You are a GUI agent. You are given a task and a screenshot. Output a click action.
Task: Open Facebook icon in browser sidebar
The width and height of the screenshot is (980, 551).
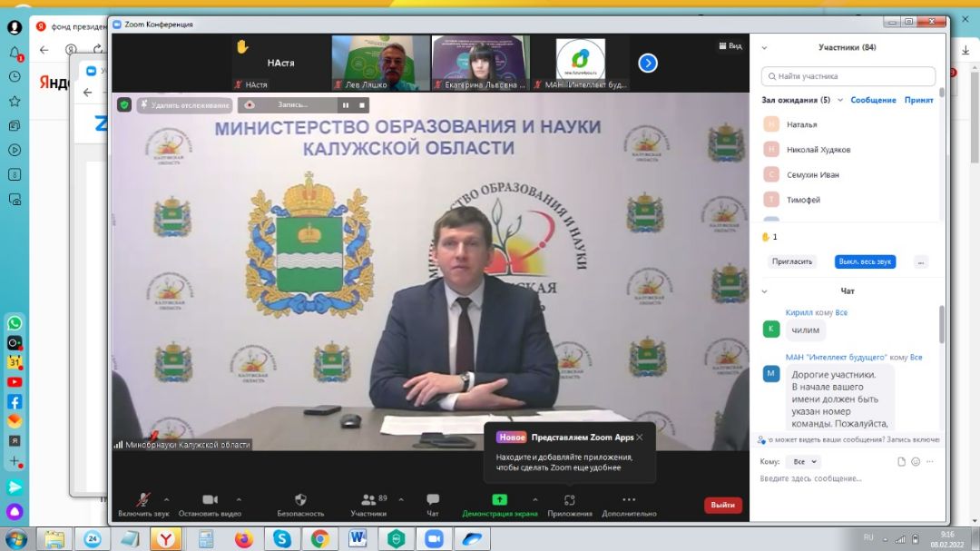tap(15, 402)
